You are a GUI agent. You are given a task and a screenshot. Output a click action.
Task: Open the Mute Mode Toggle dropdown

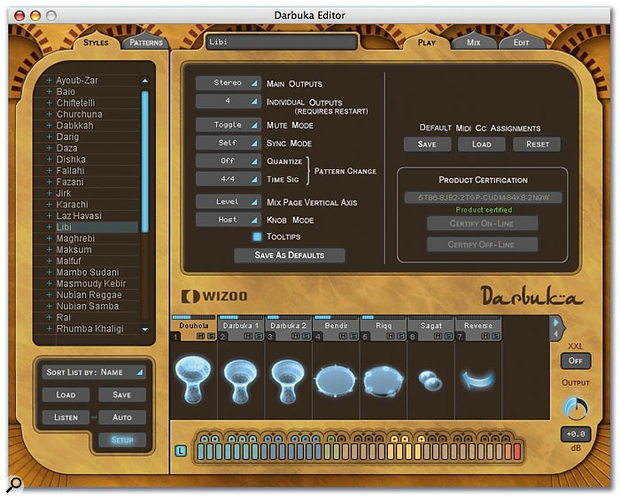(228, 125)
